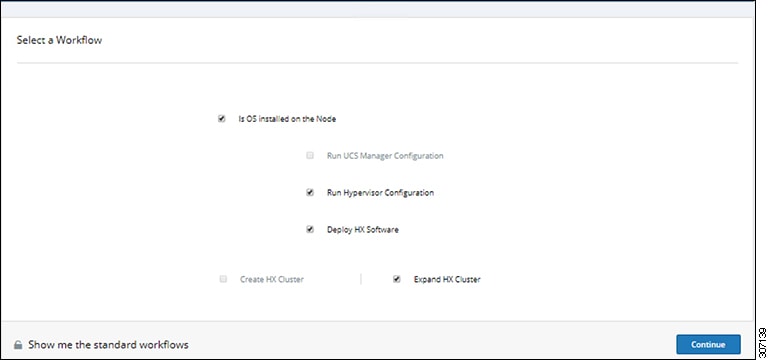Image resolution: width=768 pixels, height=360 pixels.
Task: Uncheck the Expand HX Cluster checkbox
Action: 397,279
